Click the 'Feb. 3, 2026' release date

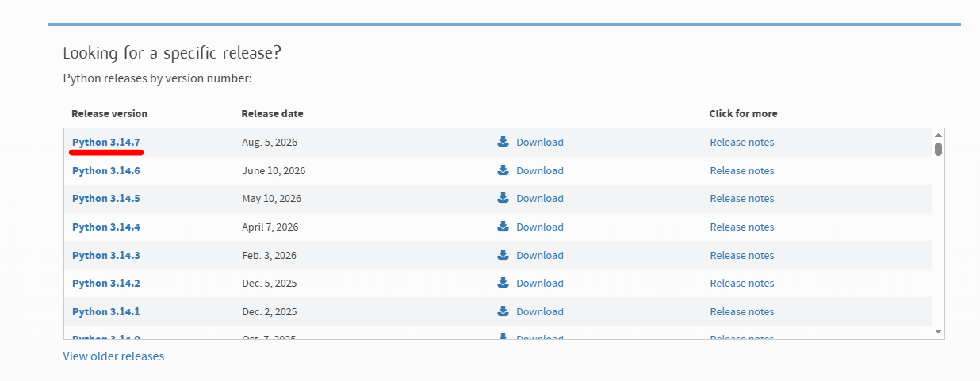(269, 255)
